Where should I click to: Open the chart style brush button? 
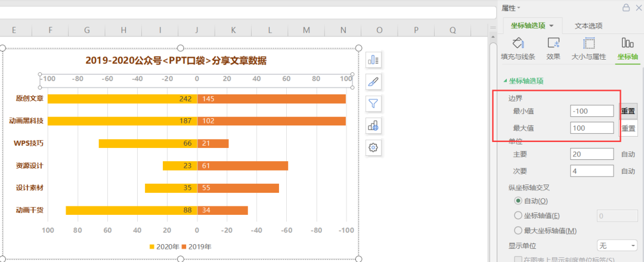tap(373, 82)
